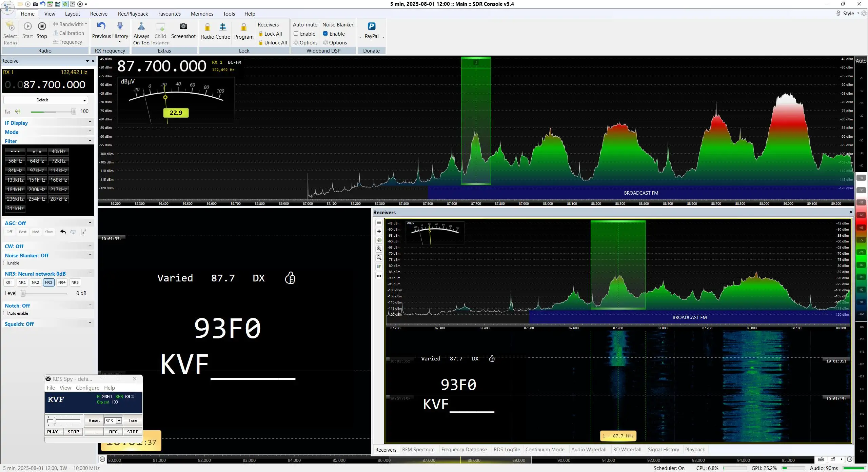This screenshot has width=868, height=472.
Task: Click the PayPal donate icon
Action: coord(372,26)
